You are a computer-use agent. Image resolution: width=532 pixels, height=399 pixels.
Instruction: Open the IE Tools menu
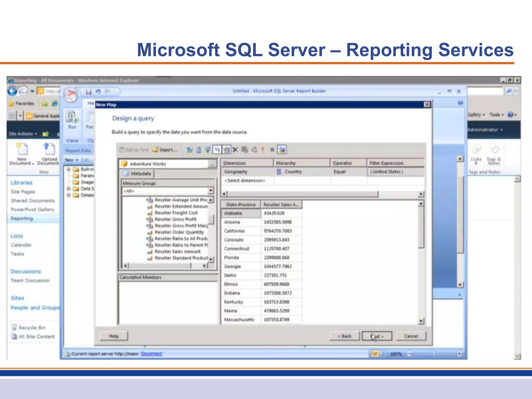tap(496, 115)
